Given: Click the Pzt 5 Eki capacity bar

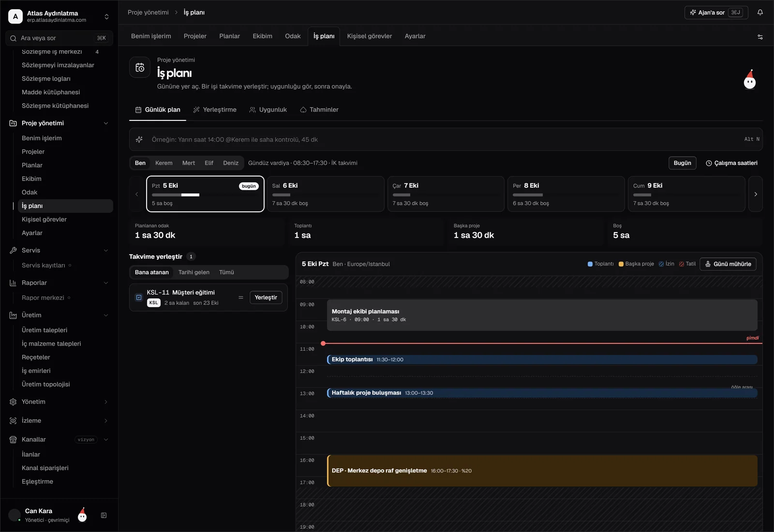Looking at the screenshot, I should pyautogui.click(x=176, y=195).
